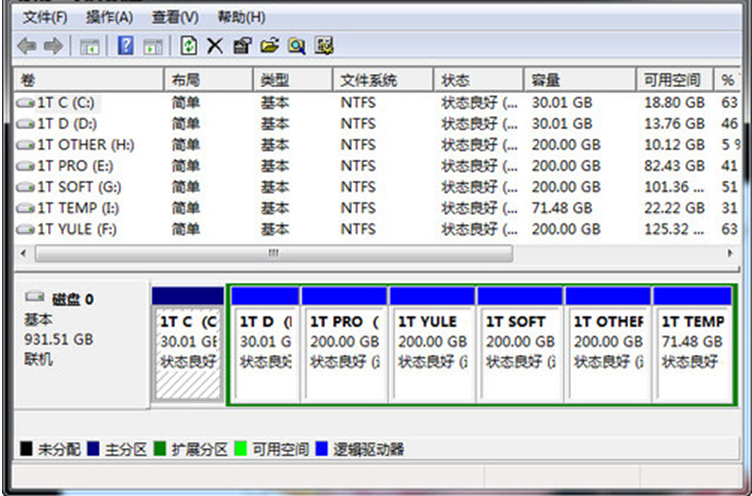Select the 1T OTHER (H:) volume row

[85, 145]
